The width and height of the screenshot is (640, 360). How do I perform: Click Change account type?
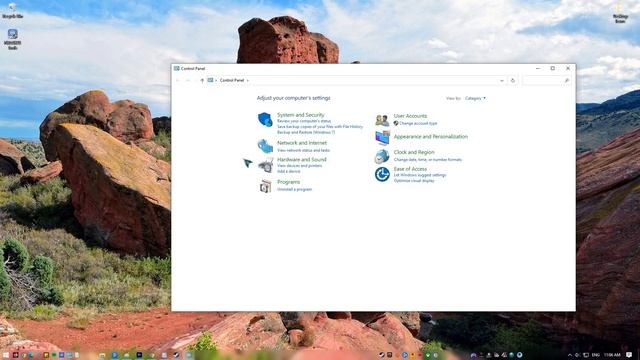click(x=418, y=123)
